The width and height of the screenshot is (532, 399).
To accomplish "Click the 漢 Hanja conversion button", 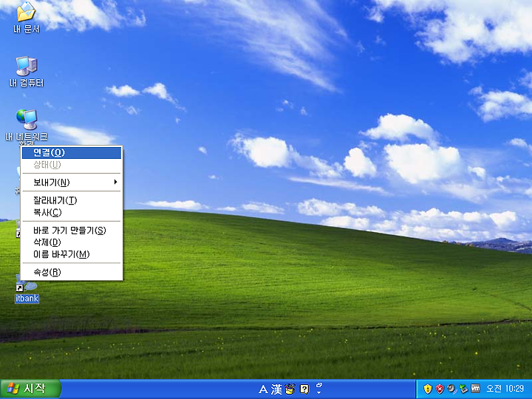I will [277, 389].
